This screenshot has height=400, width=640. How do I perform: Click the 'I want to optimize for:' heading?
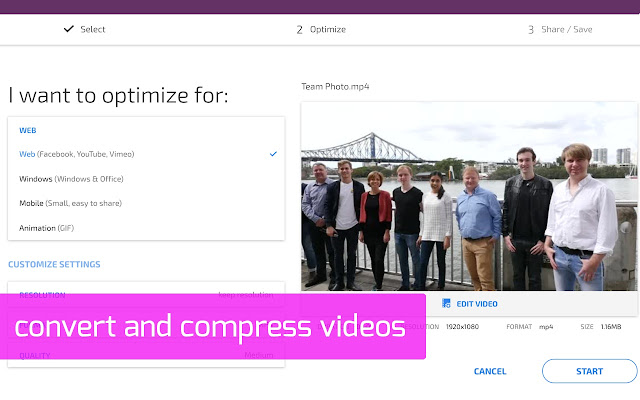click(x=118, y=96)
